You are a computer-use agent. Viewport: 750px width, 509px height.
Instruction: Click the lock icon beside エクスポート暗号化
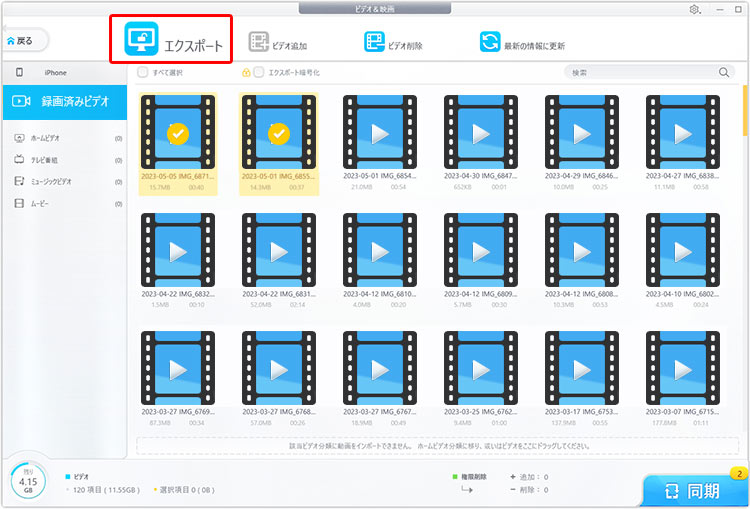[246, 73]
